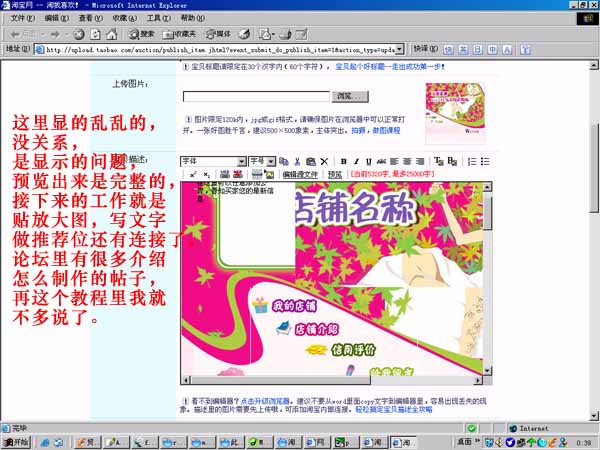The height and width of the screenshot is (450, 600).
Task: Open the 字体 font dropdown
Action: (x=213, y=161)
